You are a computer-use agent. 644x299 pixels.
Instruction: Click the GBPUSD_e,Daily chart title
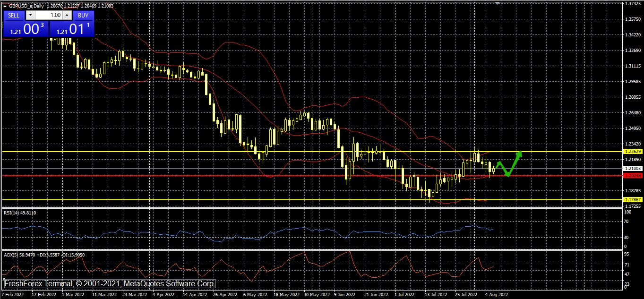pos(26,5)
